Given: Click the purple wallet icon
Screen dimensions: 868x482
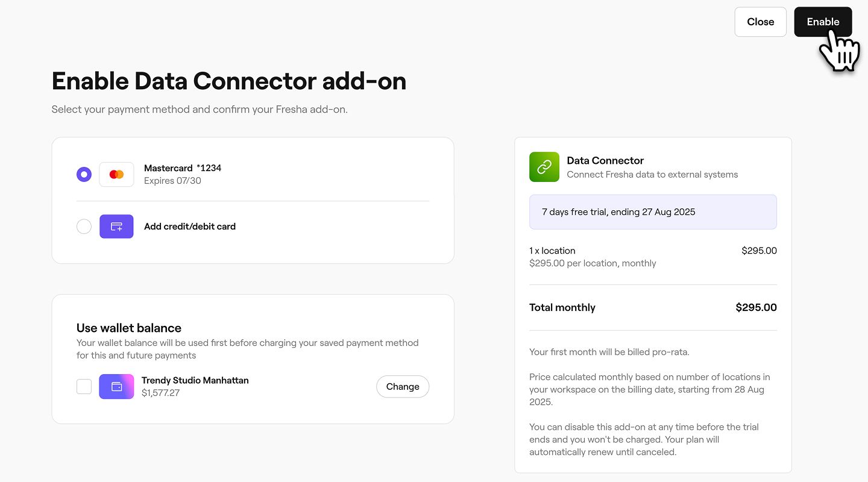Looking at the screenshot, I should point(116,387).
